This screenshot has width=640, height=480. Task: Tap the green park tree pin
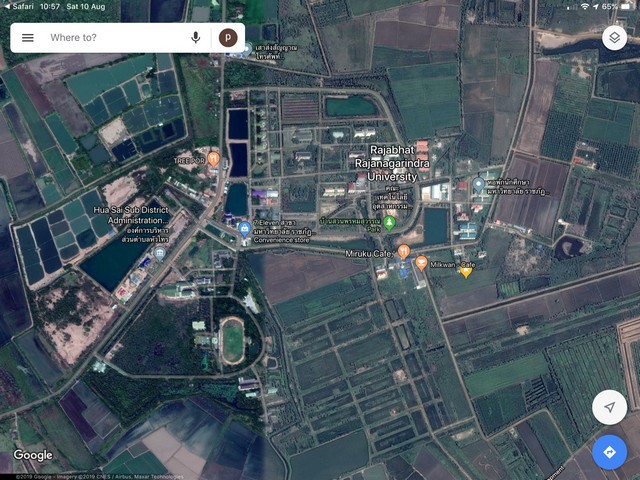pyautogui.click(x=389, y=223)
